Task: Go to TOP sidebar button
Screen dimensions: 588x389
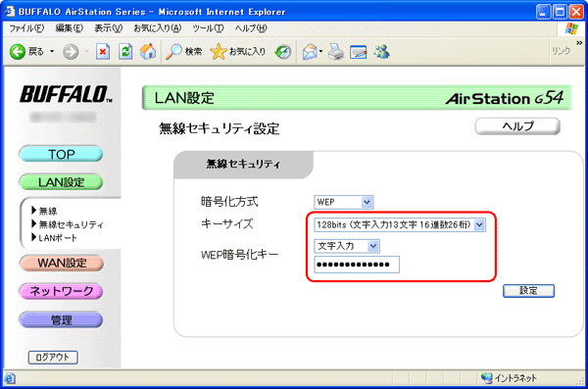Action: pos(61,154)
